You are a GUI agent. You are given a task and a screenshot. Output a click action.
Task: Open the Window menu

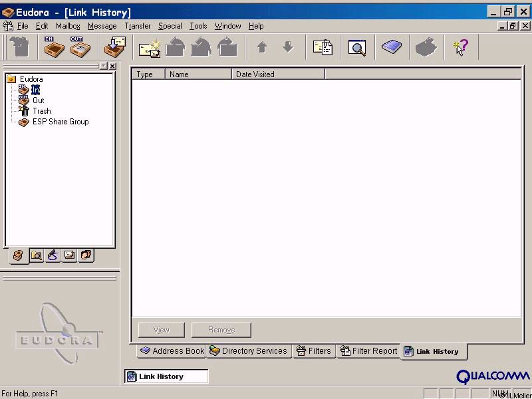(227, 26)
